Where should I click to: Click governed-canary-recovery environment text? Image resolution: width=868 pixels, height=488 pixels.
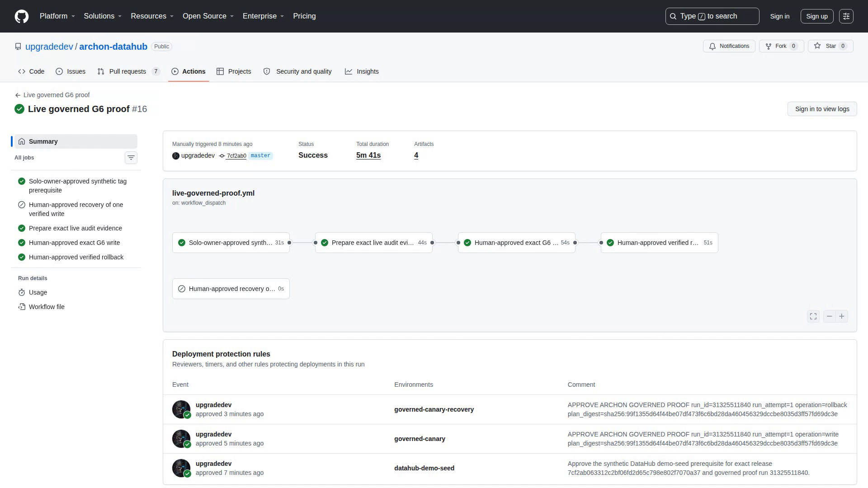(434, 409)
